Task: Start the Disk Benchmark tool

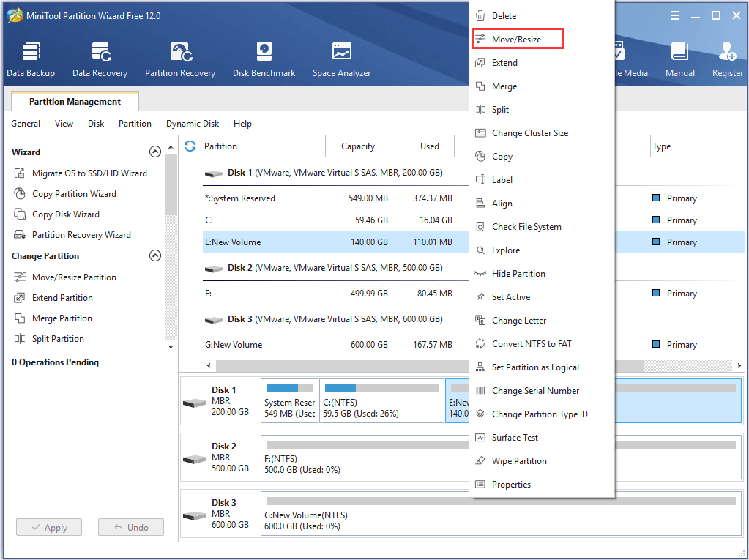Action: coord(264,59)
